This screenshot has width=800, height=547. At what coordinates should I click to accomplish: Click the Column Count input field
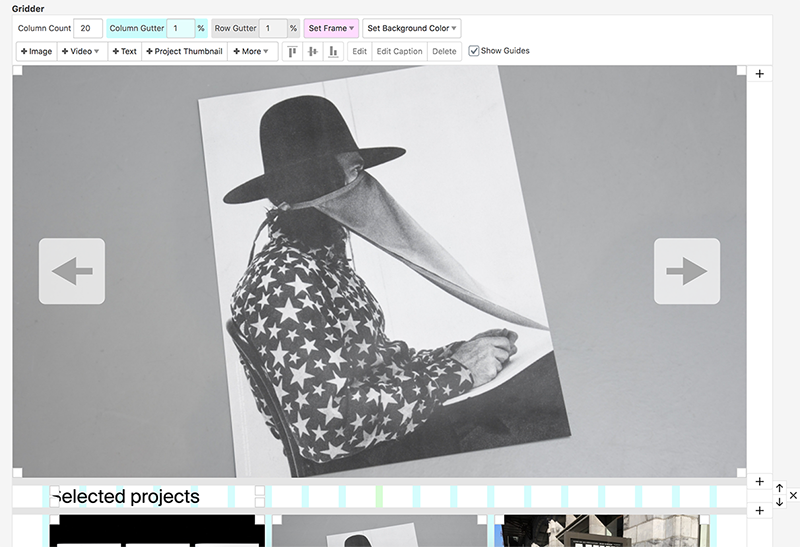88,28
